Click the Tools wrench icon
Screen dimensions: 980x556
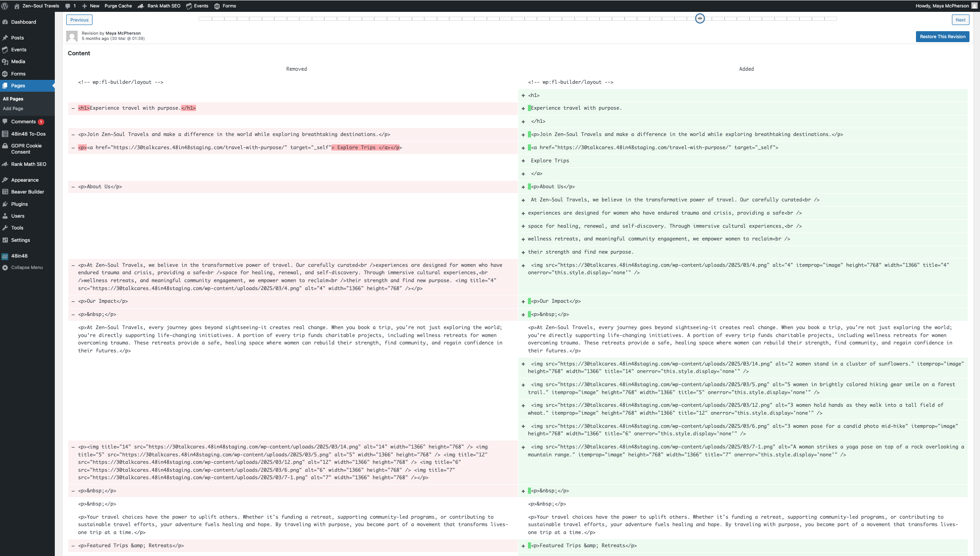click(x=5, y=228)
